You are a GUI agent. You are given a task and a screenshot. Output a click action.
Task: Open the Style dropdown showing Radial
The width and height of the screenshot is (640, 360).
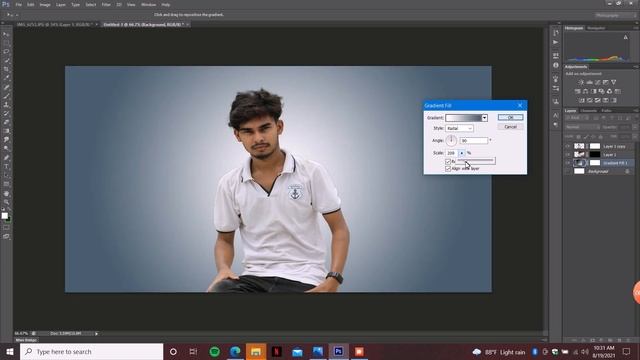coord(459,129)
